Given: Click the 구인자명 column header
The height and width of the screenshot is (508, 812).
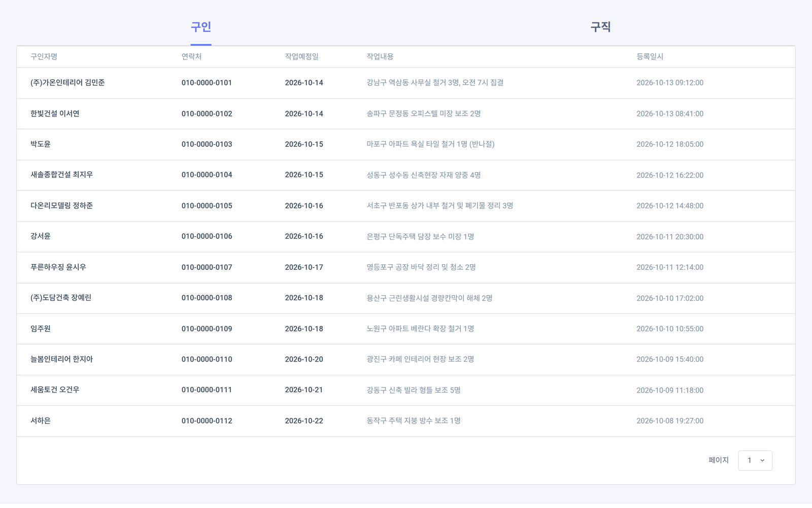Looking at the screenshot, I should coord(44,56).
